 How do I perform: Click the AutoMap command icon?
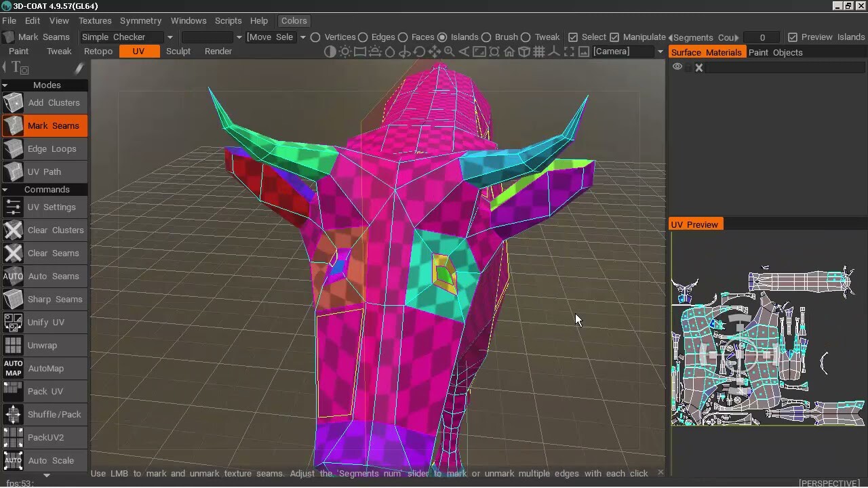pyautogui.click(x=13, y=368)
